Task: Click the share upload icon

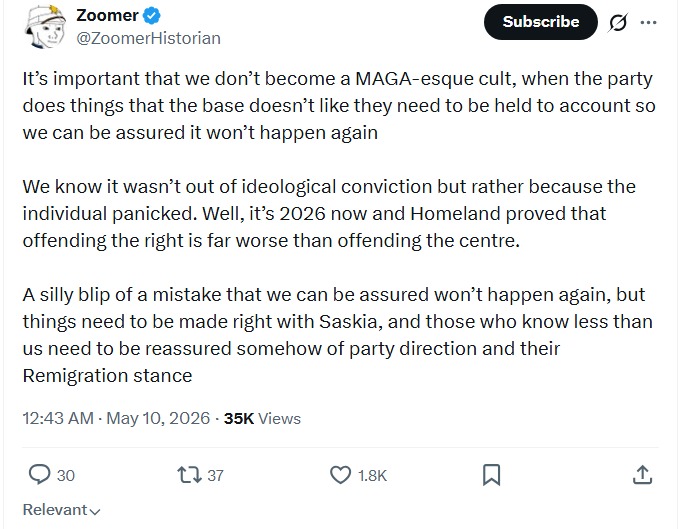Action: (642, 475)
